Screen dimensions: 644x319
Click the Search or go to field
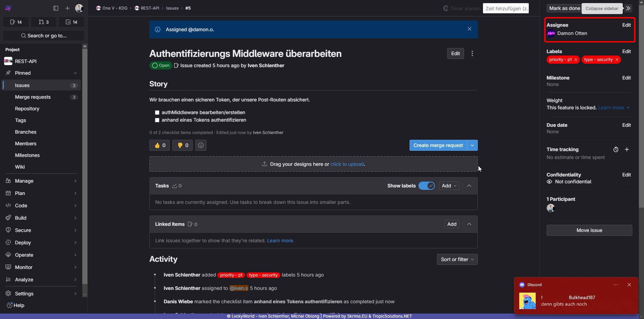pos(44,36)
